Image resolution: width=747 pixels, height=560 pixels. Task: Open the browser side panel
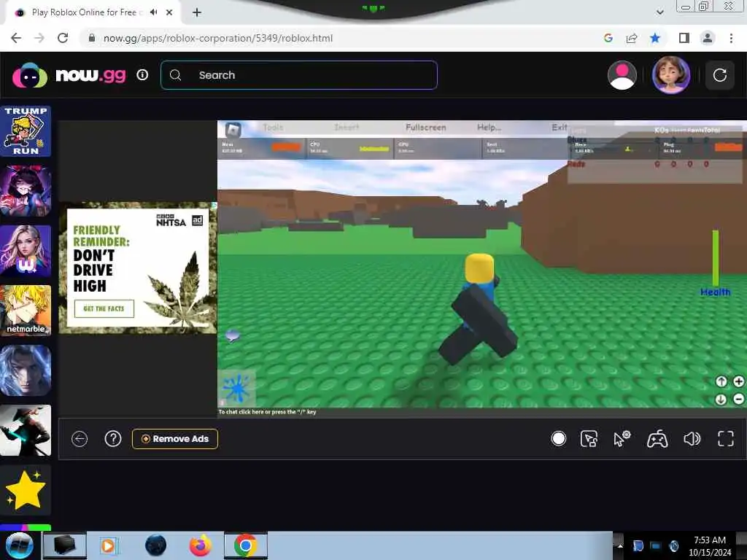[x=684, y=38]
